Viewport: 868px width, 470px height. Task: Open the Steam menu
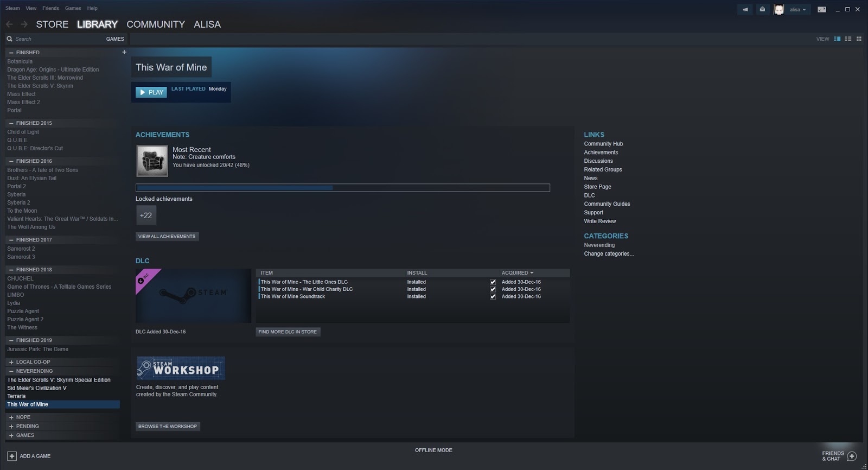point(12,8)
